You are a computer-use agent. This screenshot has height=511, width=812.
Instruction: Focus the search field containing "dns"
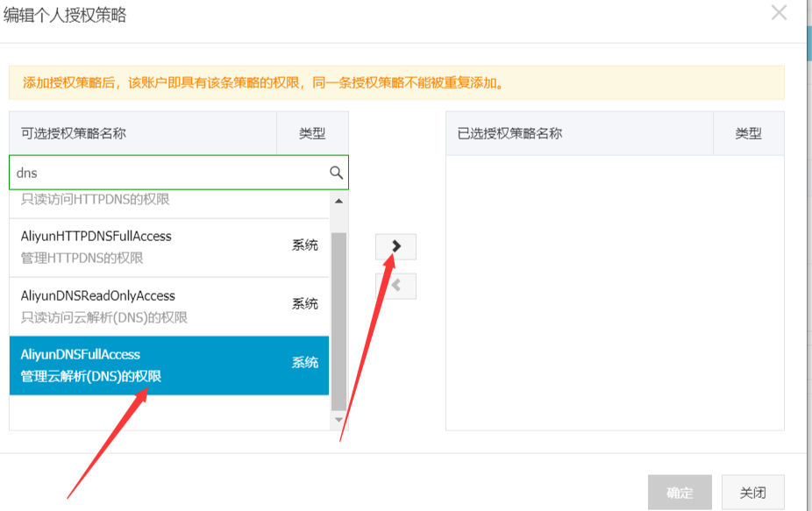pyautogui.click(x=167, y=173)
